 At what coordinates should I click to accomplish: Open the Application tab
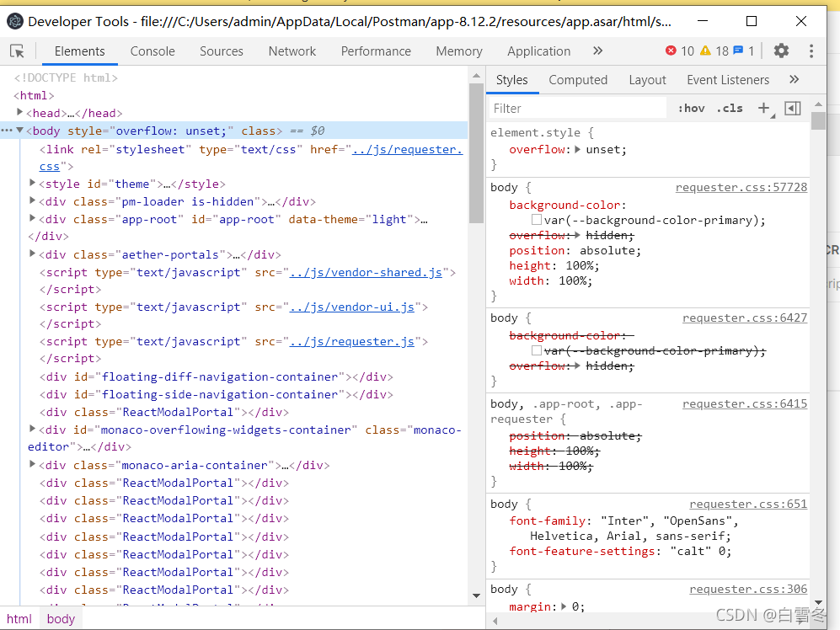539,51
